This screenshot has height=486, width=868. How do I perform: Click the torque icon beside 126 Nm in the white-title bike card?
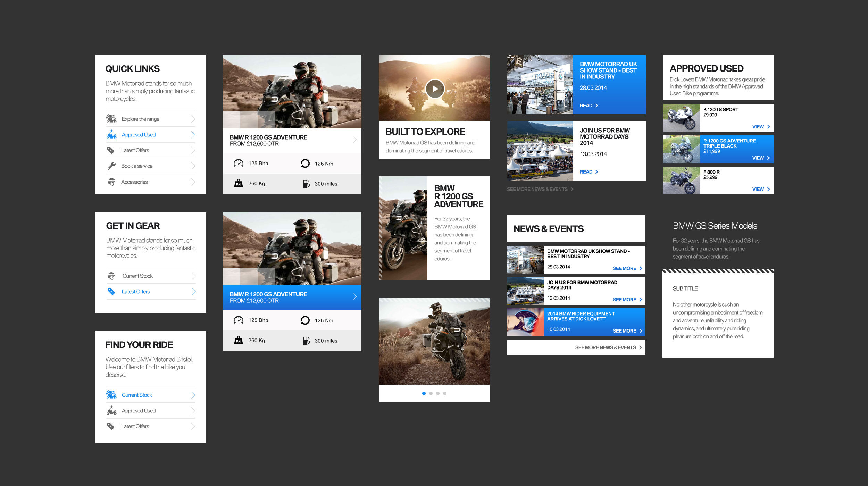[305, 164]
